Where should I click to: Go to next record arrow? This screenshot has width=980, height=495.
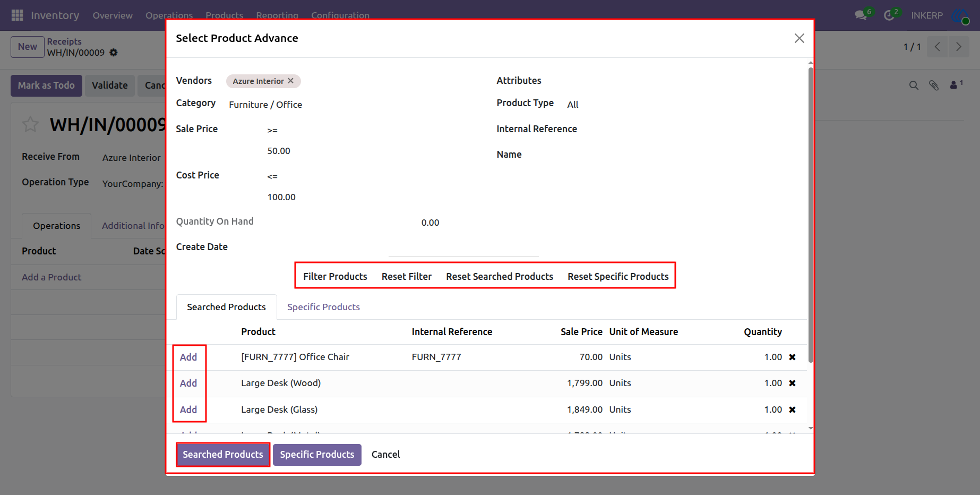pyautogui.click(x=959, y=47)
